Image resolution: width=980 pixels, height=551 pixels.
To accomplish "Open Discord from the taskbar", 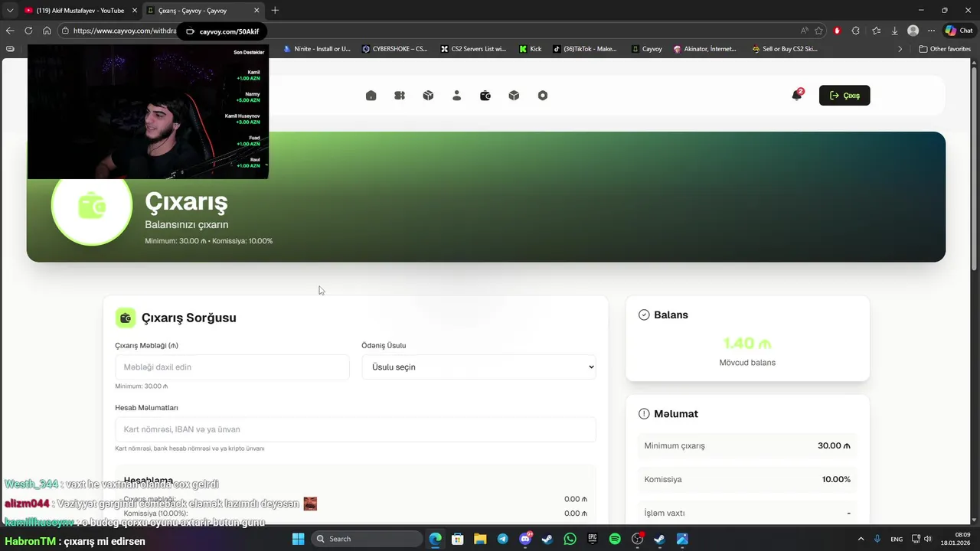I will click(525, 539).
